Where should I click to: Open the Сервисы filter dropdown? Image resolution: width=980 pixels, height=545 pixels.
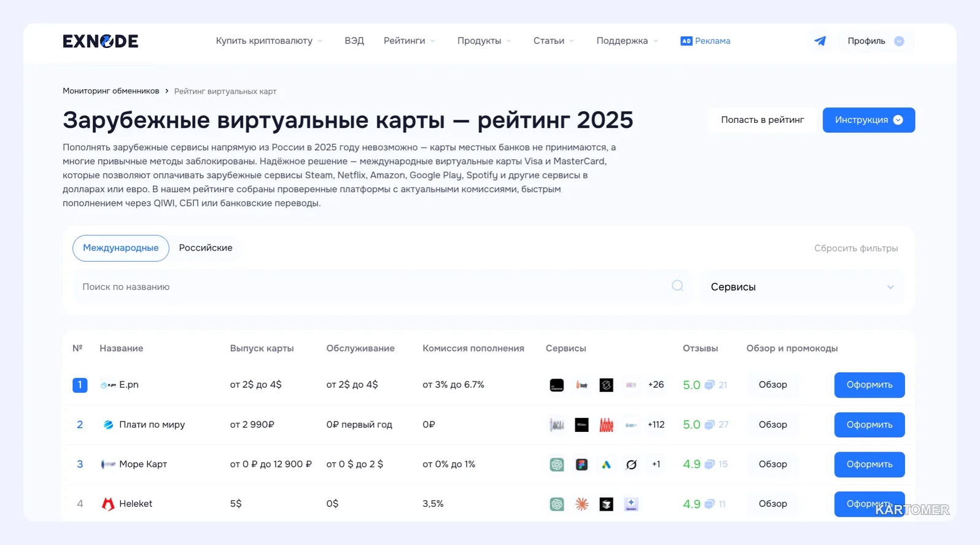[802, 287]
